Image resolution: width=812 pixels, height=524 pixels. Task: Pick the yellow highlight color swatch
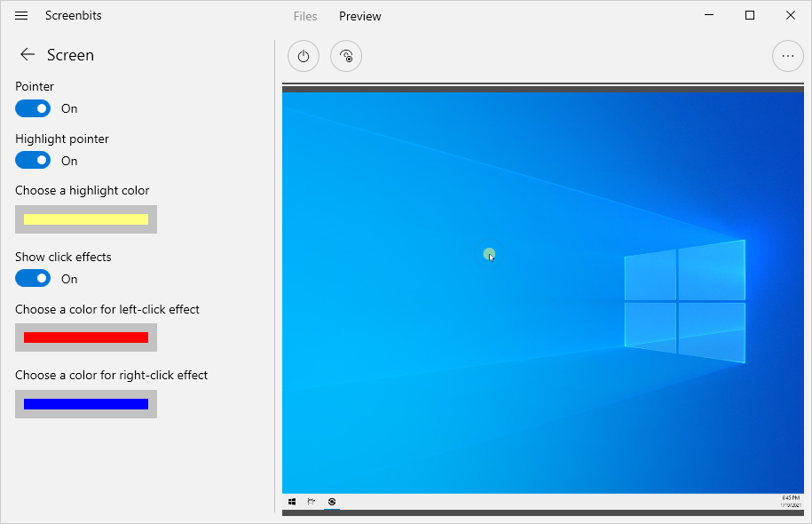click(x=86, y=219)
